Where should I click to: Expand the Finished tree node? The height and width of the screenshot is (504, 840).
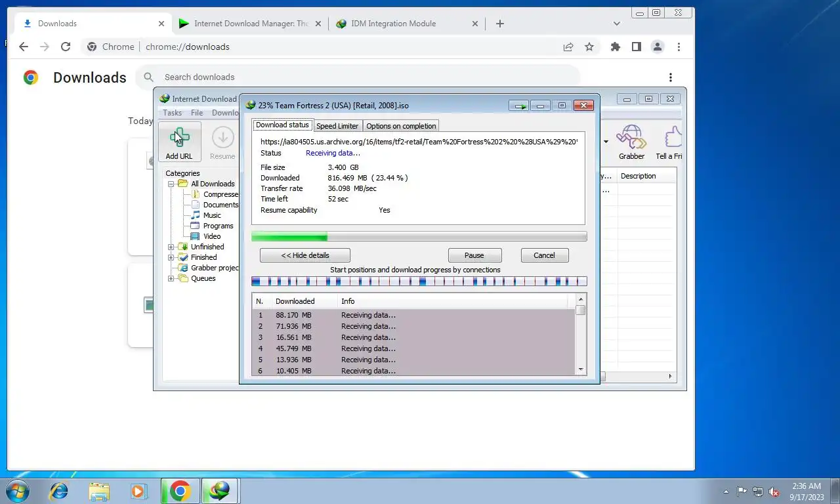pyautogui.click(x=171, y=257)
